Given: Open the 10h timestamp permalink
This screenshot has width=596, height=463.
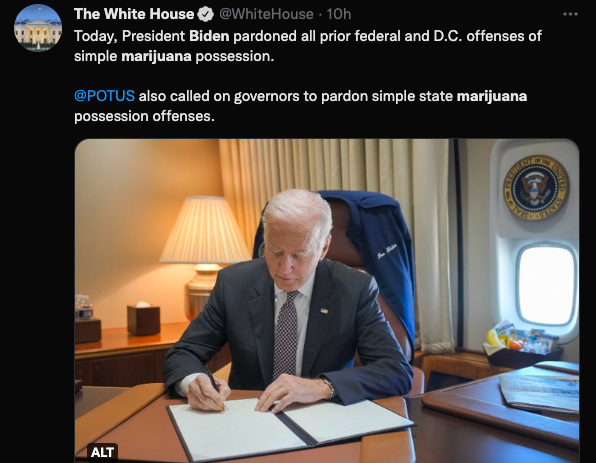Looking at the screenshot, I should (x=339, y=14).
